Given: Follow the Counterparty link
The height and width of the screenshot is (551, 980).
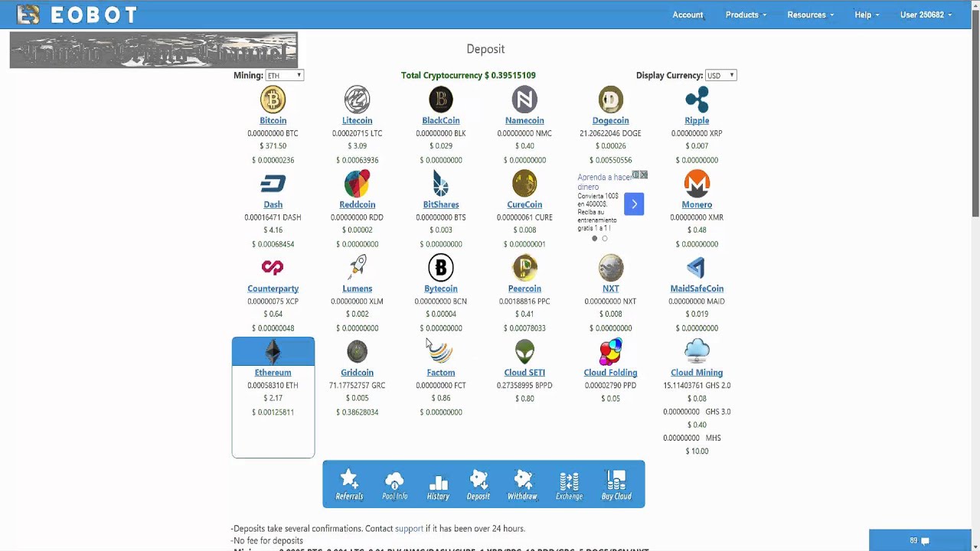Looking at the screenshot, I should click(x=273, y=289).
